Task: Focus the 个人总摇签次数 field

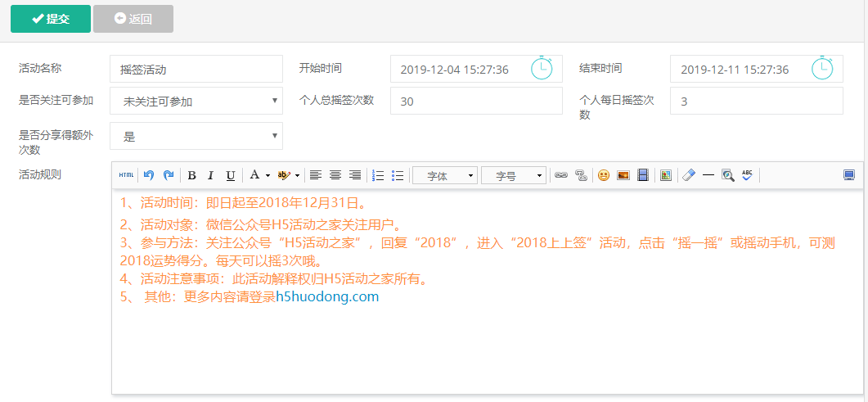Action: pos(476,101)
